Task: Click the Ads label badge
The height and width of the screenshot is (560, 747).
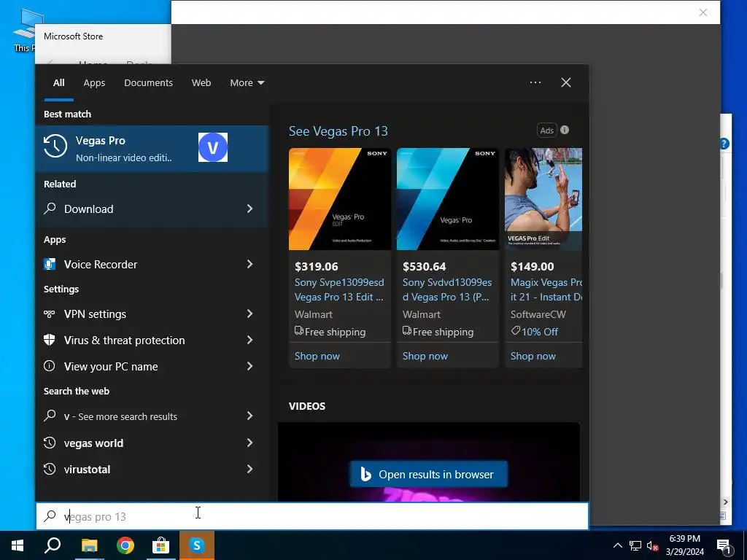Action: coord(547,130)
